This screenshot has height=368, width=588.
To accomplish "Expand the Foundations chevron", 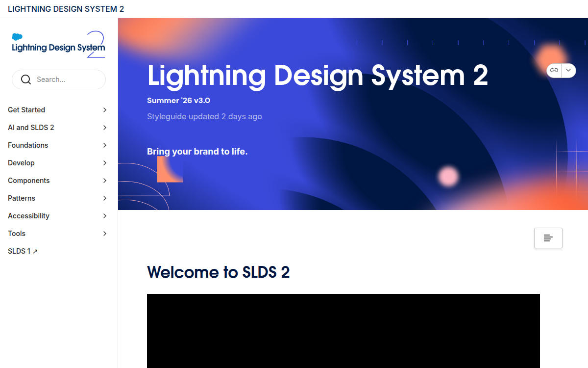I will coord(105,145).
